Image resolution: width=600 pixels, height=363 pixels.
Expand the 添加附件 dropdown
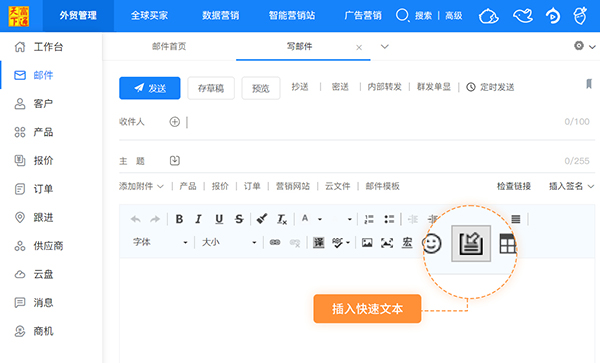tap(141, 186)
